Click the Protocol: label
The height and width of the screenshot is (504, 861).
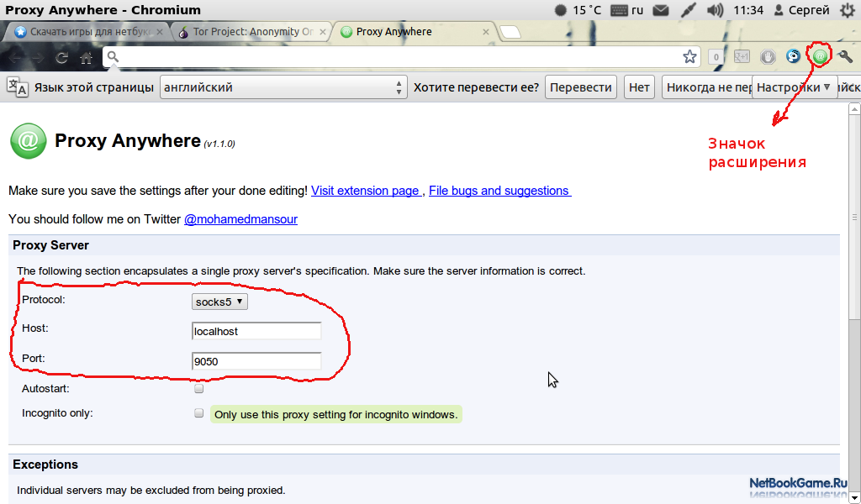coord(44,300)
